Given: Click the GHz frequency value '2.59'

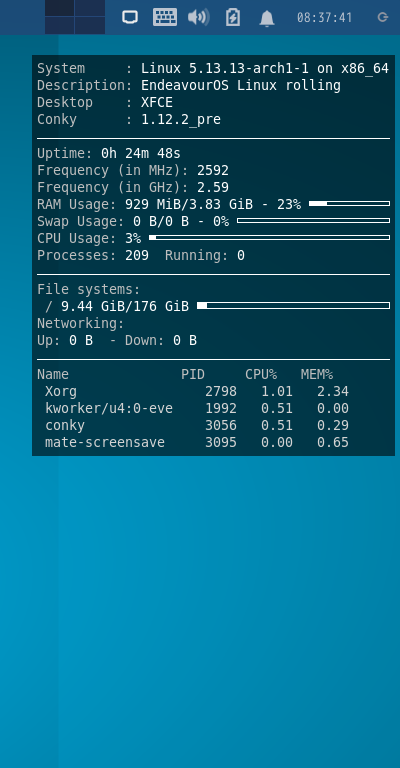Looking at the screenshot, I should [x=213, y=188].
